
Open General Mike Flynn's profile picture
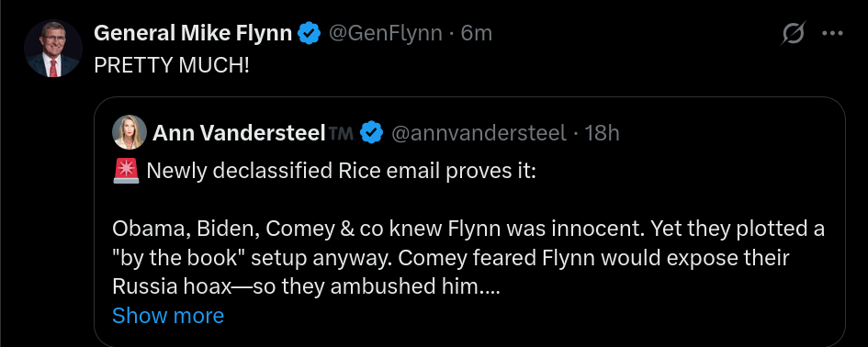(53, 49)
